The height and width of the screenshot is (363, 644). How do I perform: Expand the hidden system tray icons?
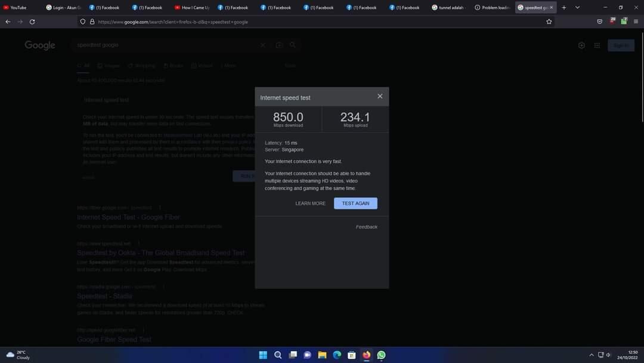591,355
